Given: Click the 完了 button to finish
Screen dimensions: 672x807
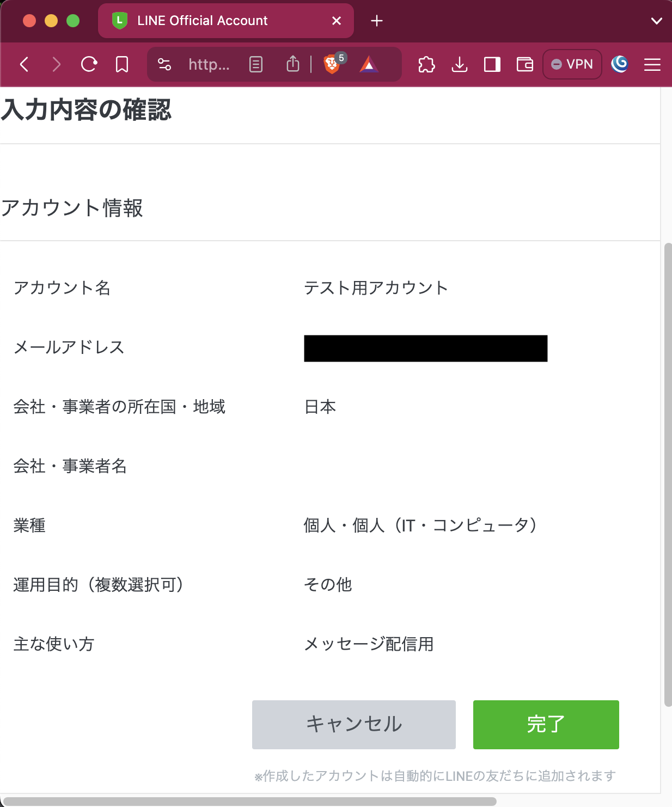Looking at the screenshot, I should point(546,724).
